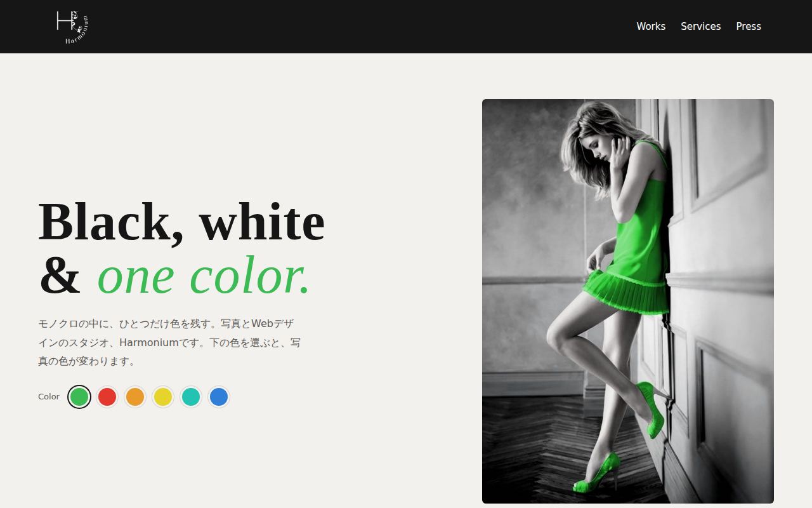
Task: Go to the Services page
Action: pyautogui.click(x=700, y=26)
